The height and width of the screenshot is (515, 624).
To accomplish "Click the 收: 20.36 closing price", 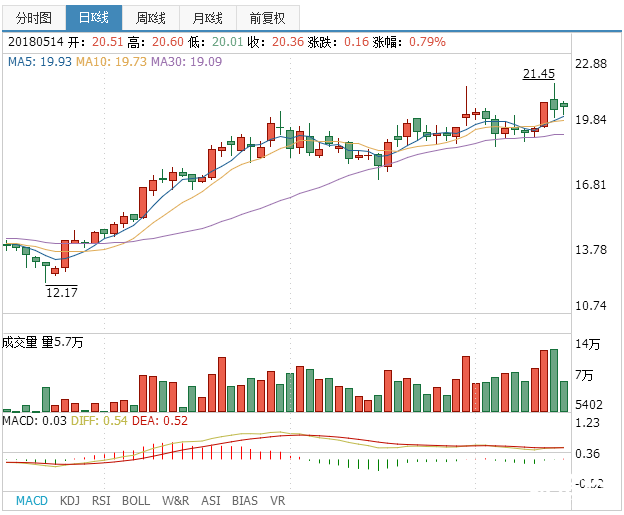I will tap(275, 42).
